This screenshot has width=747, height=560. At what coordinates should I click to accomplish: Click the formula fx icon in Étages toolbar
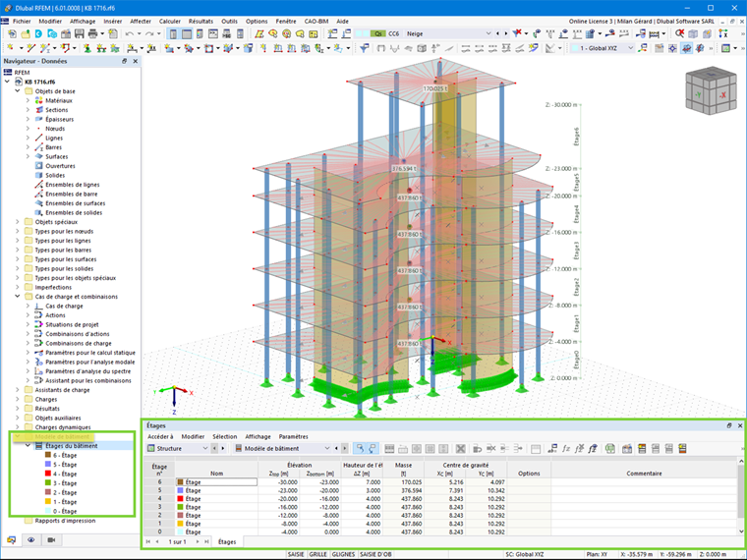coord(565,449)
